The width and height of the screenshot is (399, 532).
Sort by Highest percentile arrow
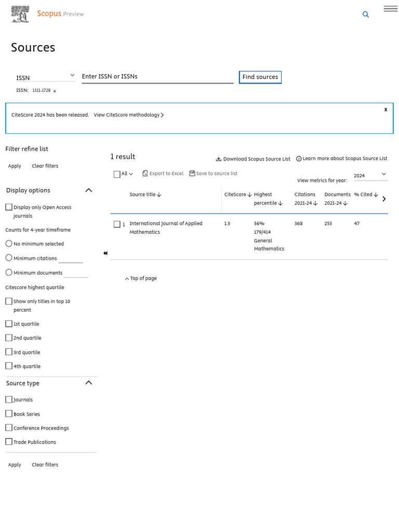click(x=280, y=203)
